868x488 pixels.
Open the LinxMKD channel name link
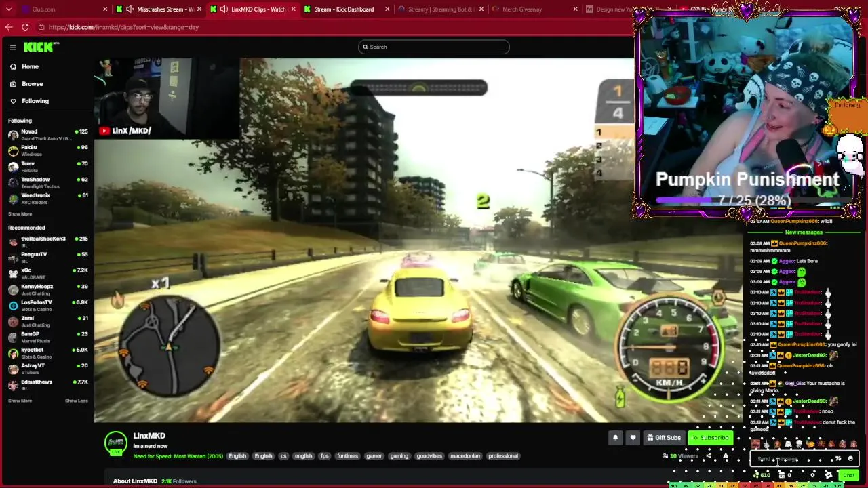coord(149,436)
